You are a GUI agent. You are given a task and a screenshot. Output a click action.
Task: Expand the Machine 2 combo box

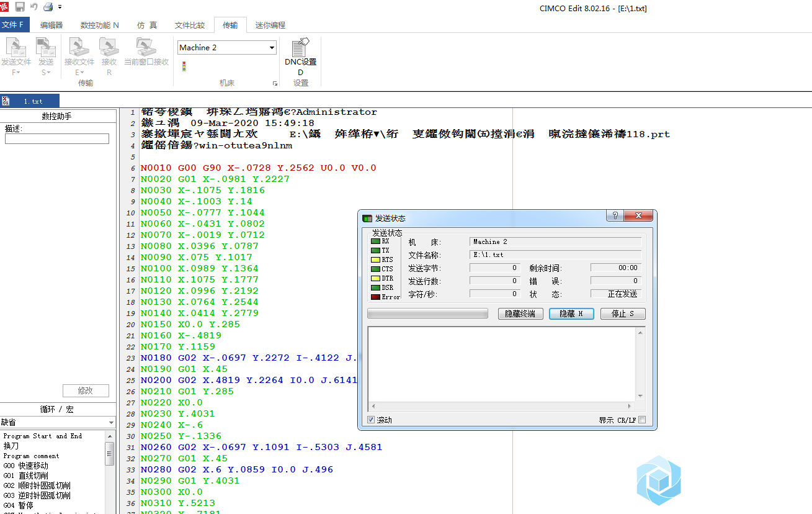[272, 48]
